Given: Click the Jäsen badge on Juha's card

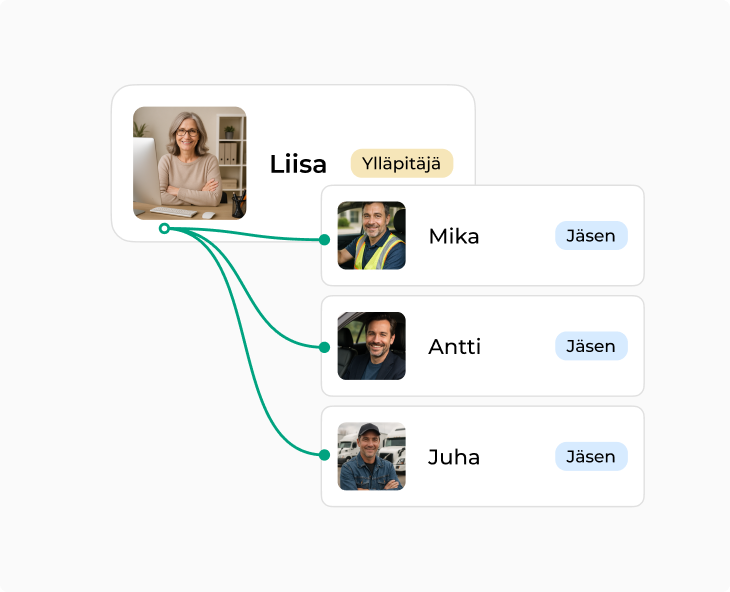Looking at the screenshot, I should (591, 456).
